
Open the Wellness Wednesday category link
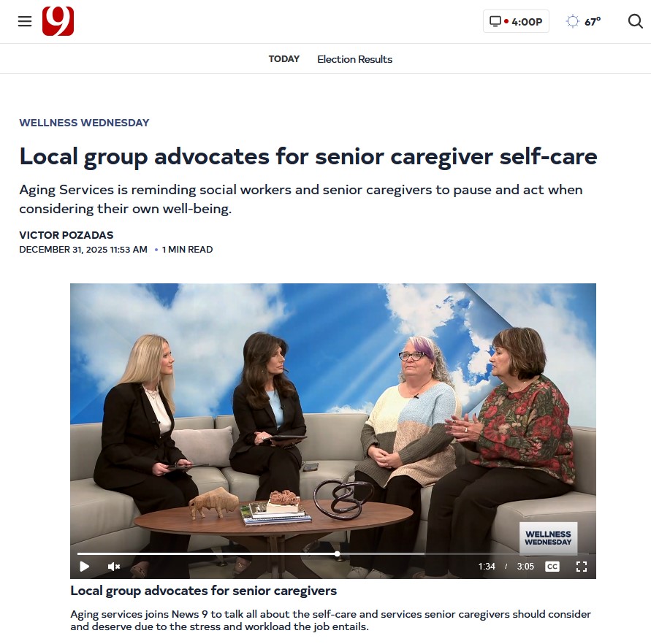click(84, 123)
